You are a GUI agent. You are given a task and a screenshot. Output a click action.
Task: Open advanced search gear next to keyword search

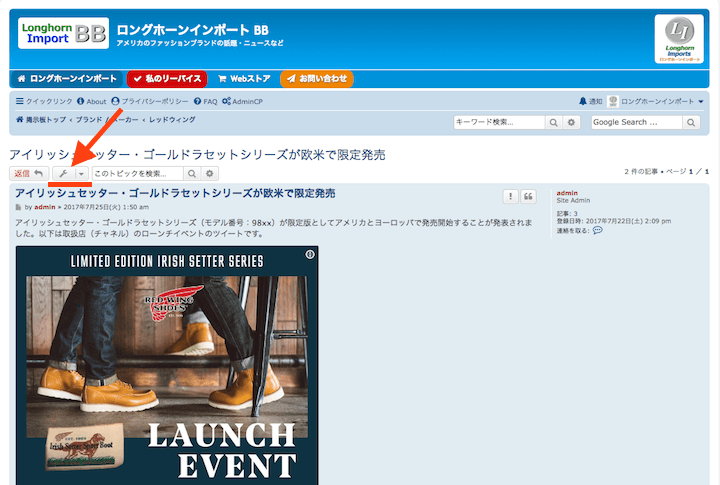coord(571,122)
